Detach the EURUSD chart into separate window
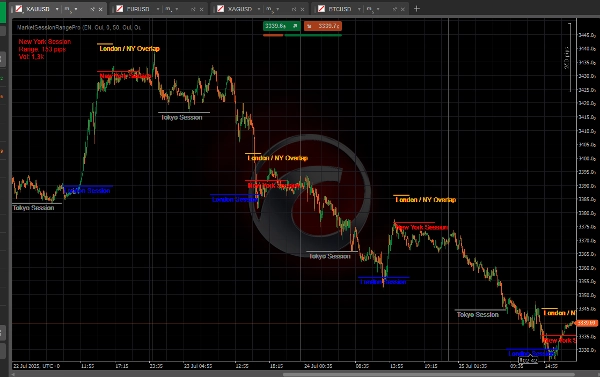600x377 pixels. 193,9
